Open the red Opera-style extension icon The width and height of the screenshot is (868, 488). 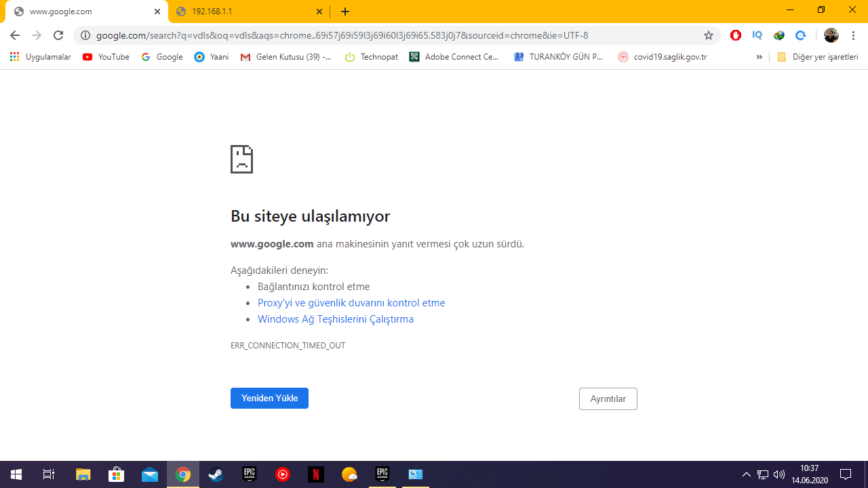(x=736, y=35)
